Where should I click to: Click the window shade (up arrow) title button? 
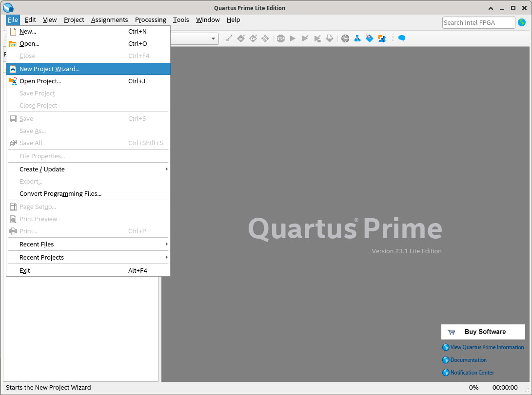[491, 8]
